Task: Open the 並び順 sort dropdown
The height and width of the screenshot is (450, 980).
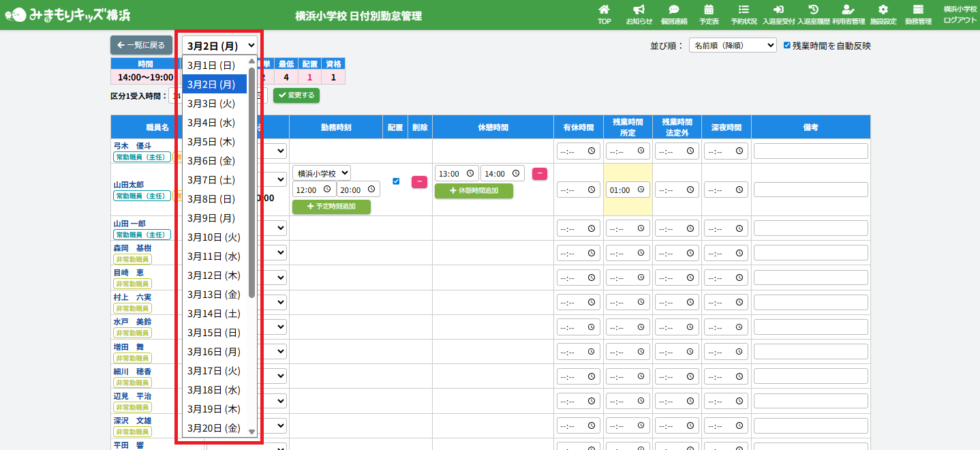Action: click(733, 46)
